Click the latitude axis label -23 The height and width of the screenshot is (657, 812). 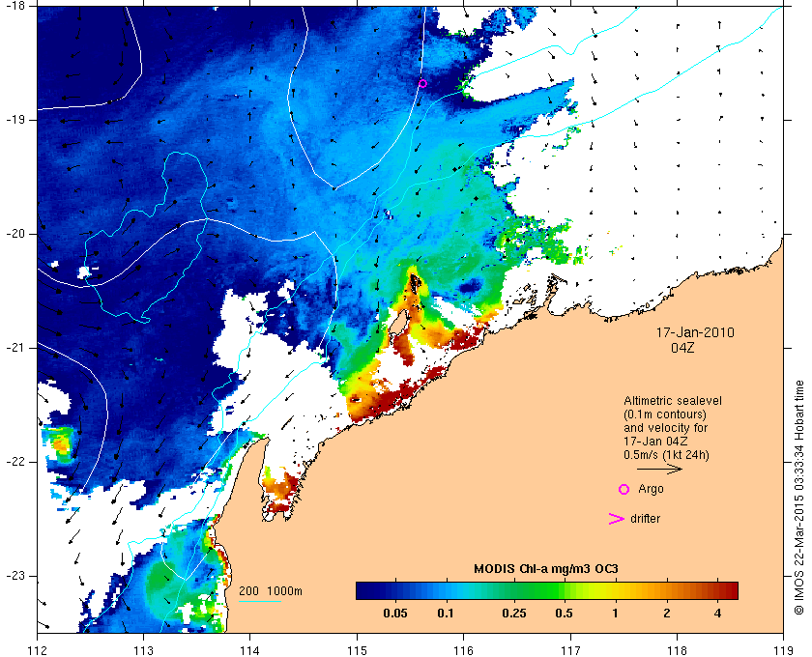[14, 576]
